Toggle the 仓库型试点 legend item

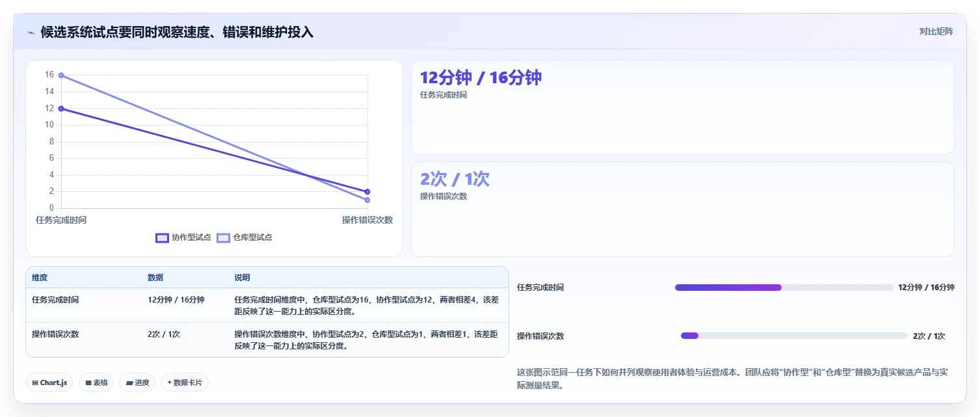tap(245, 237)
